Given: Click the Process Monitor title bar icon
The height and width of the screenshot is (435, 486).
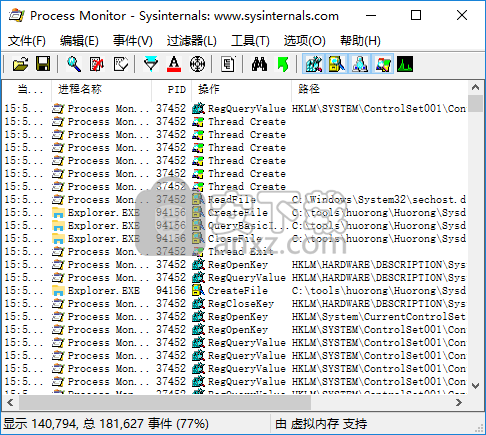Looking at the screenshot, I should click(17, 15).
